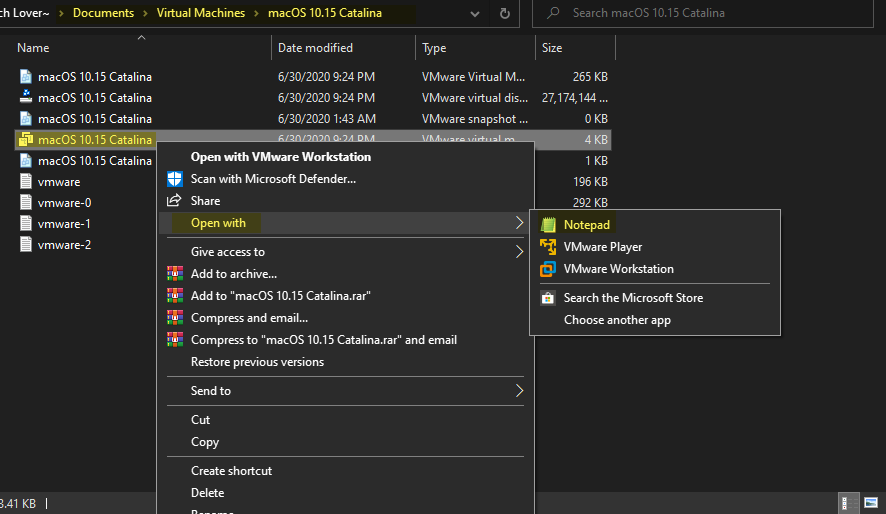Expand breadcrumb chevron after Virtual Machines
Image resolution: width=886 pixels, height=514 pixels.
(x=257, y=13)
